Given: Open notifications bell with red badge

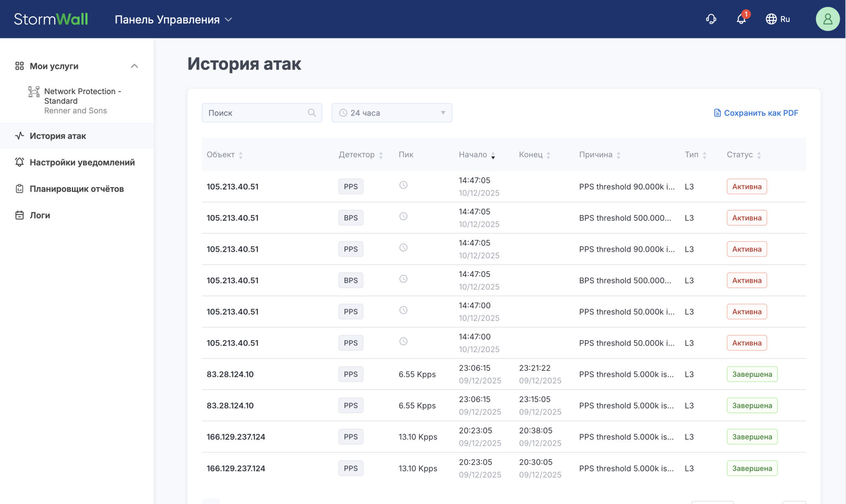Looking at the screenshot, I should tap(741, 19).
